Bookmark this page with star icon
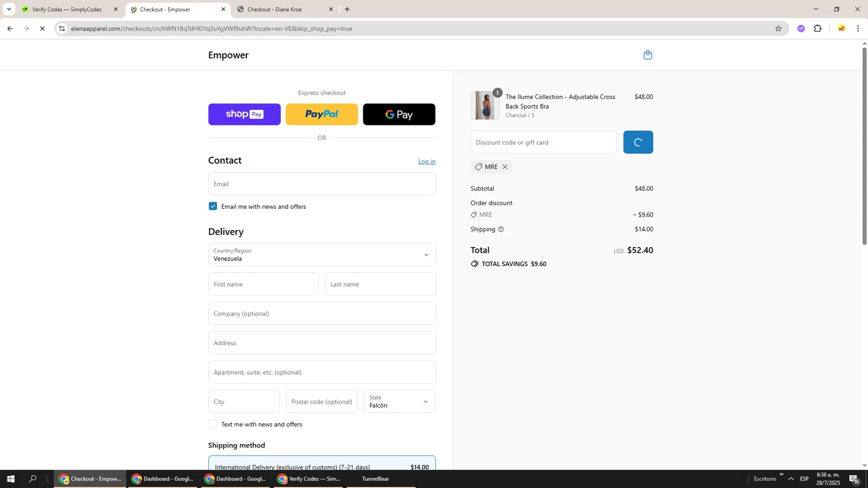This screenshot has height=488, width=868. (x=778, y=28)
